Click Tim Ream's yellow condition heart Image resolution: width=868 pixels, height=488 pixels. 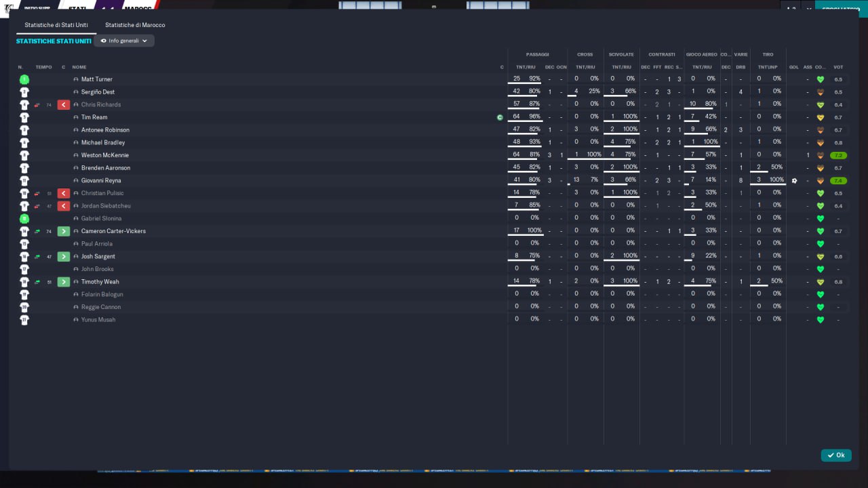821,117
